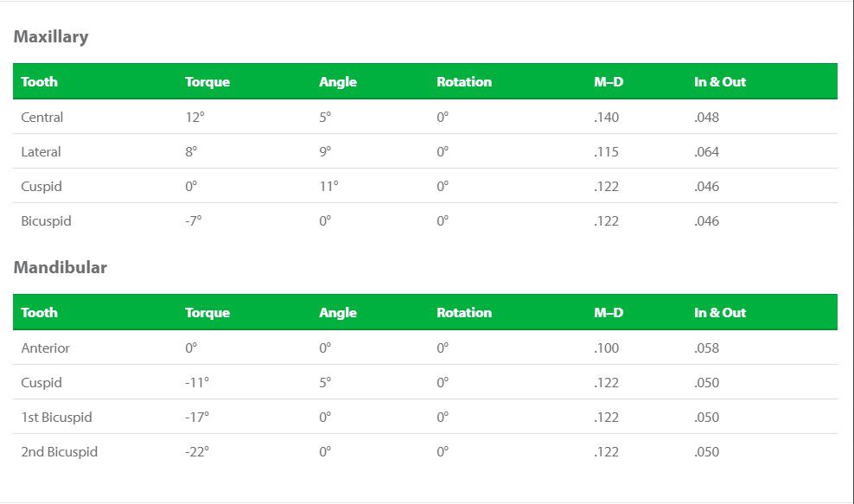Click the Maxillary Bicuspid row label
854x504 pixels.
tap(47, 221)
